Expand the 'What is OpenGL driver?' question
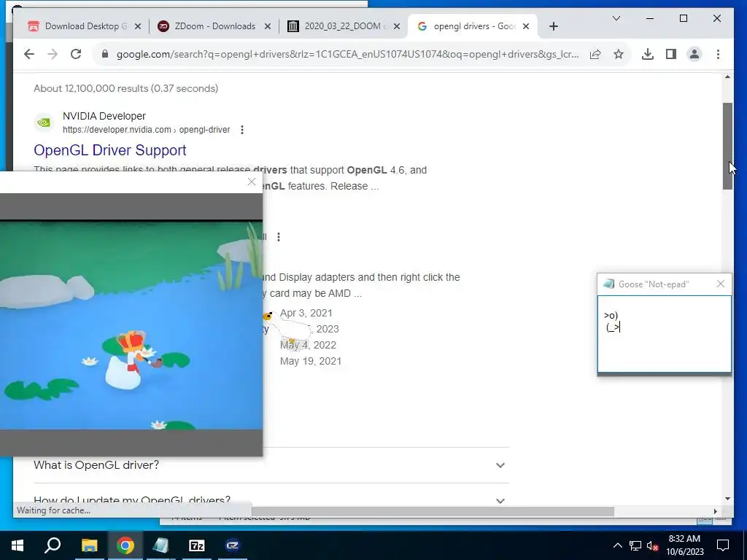 point(271,465)
